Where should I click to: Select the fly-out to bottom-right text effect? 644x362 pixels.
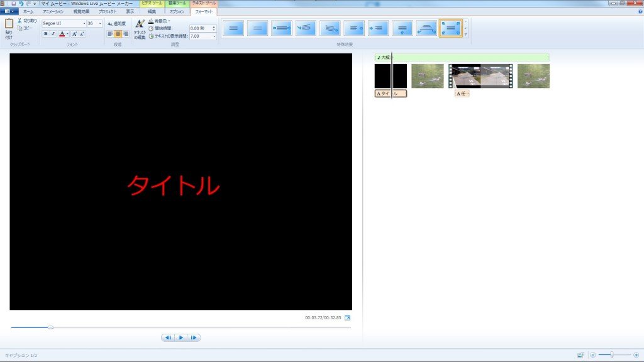(330, 28)
